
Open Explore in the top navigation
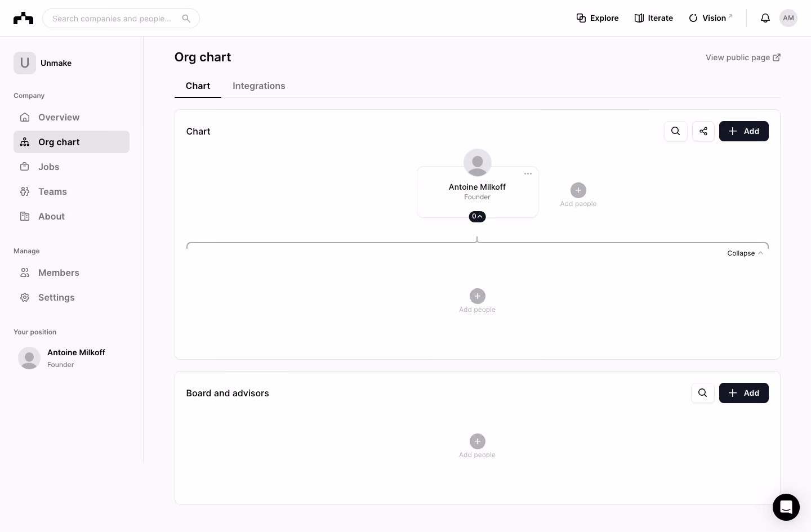click(598, 18)
